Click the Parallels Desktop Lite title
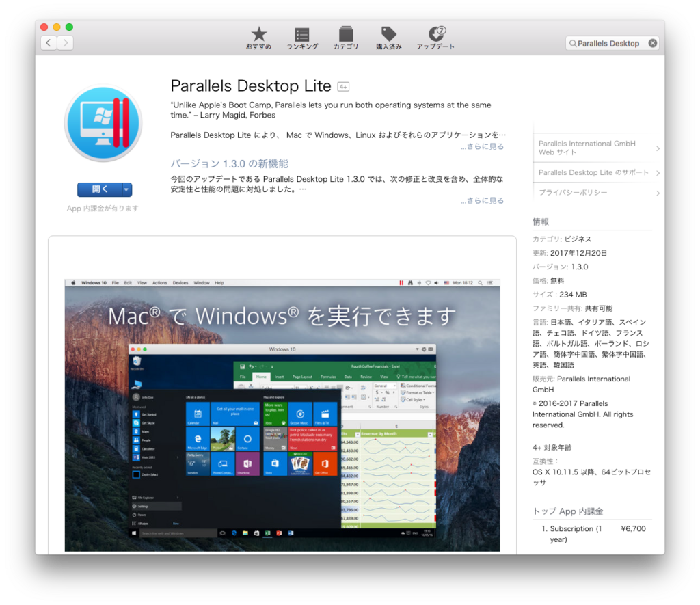This screenshot has width=700, height=605. (x=250, y=85)
